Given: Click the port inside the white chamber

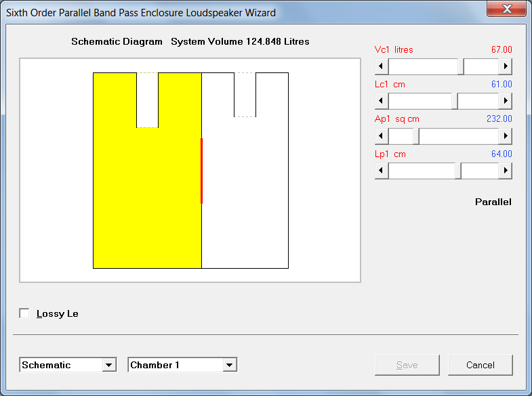Looking at the screenshot, I should coord(245,95).
